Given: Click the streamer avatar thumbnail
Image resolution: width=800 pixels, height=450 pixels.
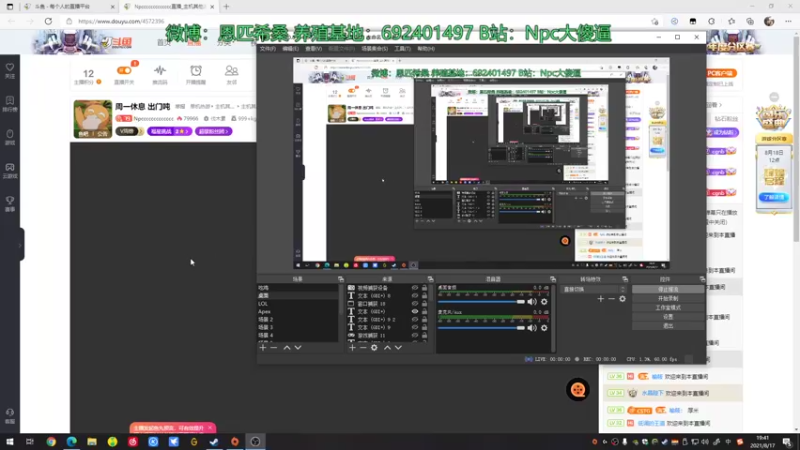Looking at the screenshot, I should [93, 119].
